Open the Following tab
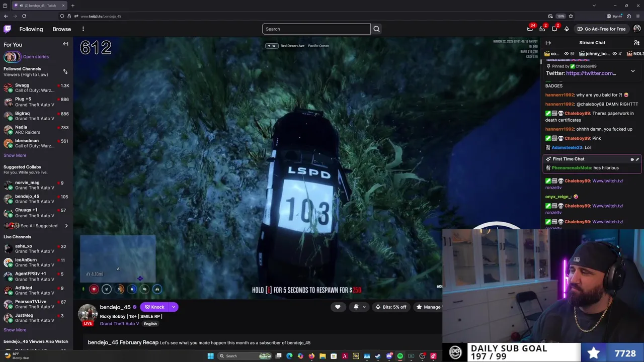 coord(31,29)
